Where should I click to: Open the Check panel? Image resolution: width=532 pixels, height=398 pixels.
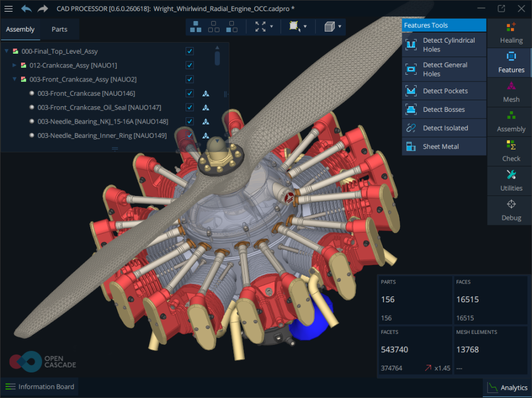510,151
